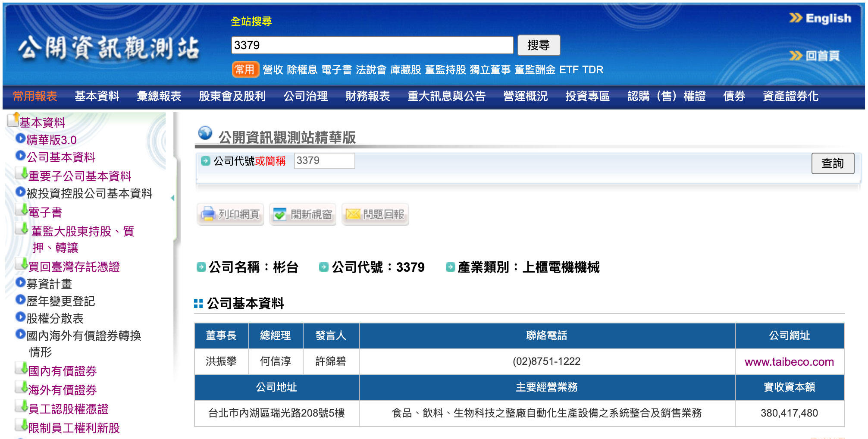The height and width of the screenshot is (439, 868).
Task: Open the 財務報表 menu
Action: tap(368, 96)
